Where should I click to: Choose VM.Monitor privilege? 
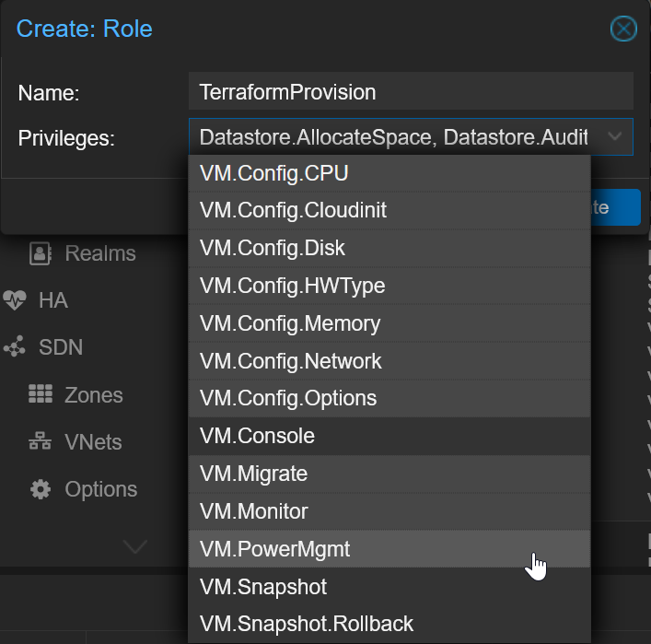389,511
